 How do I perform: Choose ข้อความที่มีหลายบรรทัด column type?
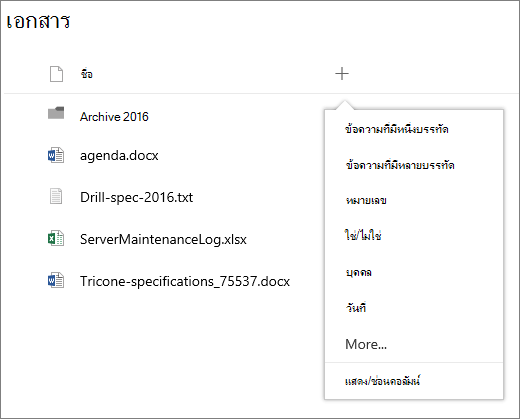coord(400,164)
